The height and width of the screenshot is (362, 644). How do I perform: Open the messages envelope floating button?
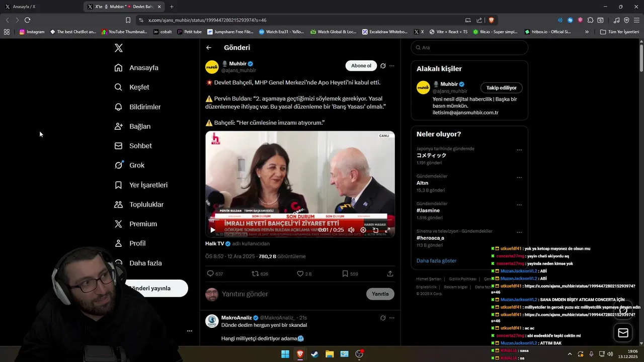pyautogui.click(x=623, y=333)
